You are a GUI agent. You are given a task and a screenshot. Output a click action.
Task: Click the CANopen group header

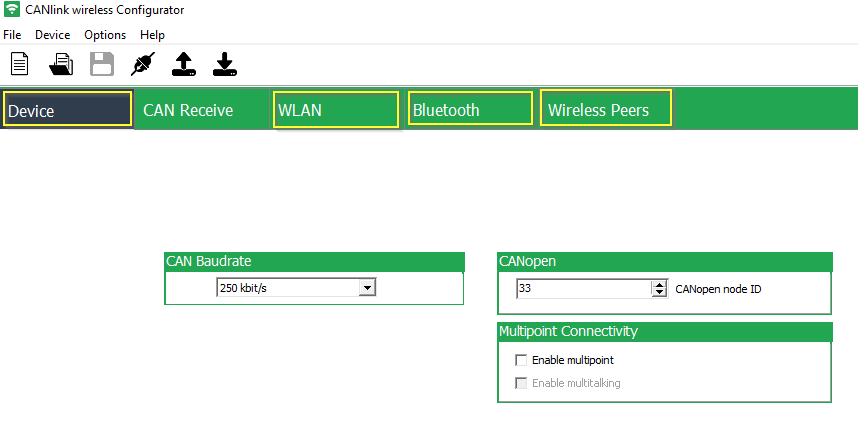click(665, 262)
